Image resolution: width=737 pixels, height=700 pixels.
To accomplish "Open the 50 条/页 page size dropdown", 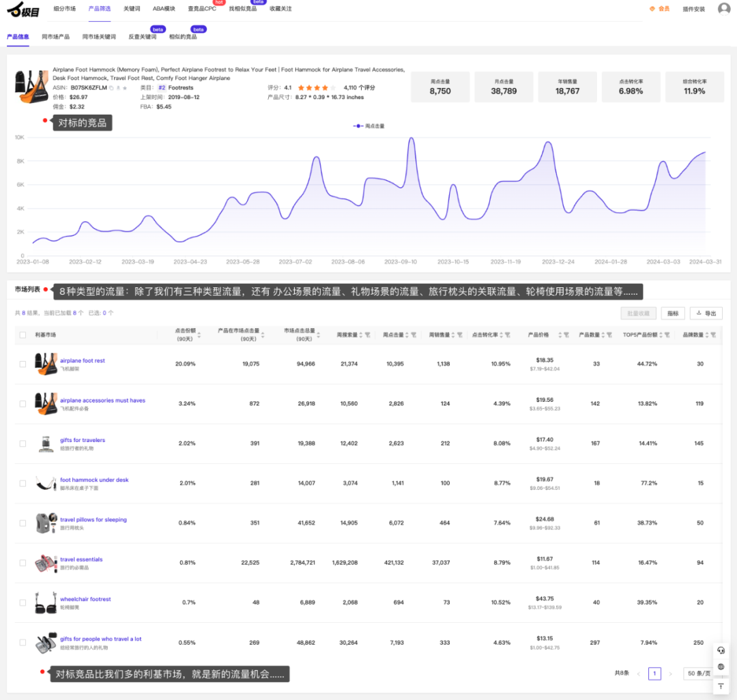I will click(x=699, y=673).
